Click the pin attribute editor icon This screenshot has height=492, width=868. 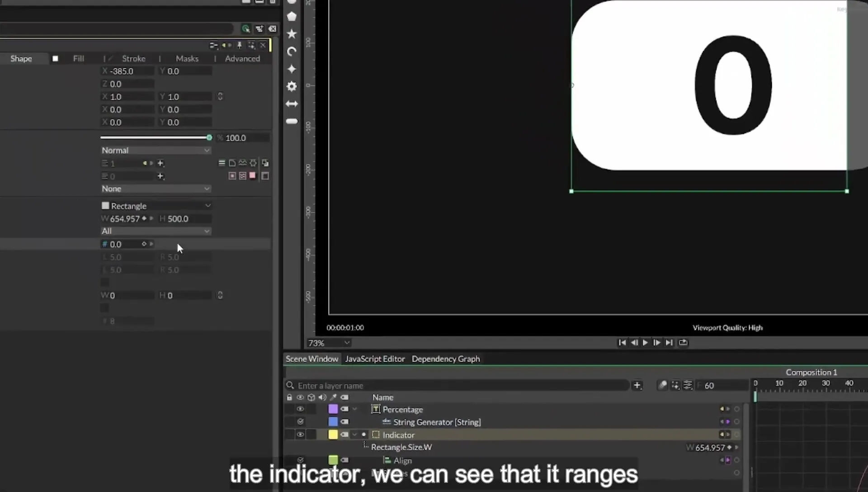pyautogui.click(x=240, y=45)
